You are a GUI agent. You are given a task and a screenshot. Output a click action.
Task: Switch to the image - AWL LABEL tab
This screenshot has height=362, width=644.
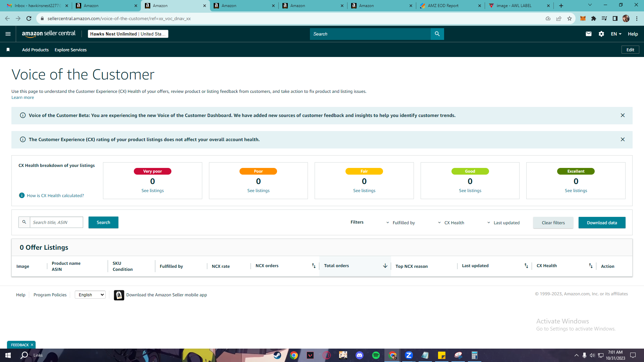tap(520, 6)
